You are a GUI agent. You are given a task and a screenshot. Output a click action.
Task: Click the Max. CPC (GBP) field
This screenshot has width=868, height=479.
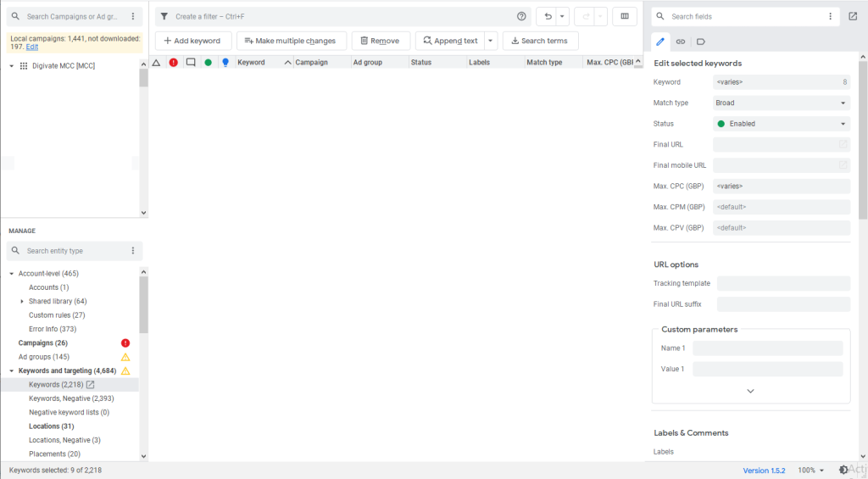click(781, 186)
